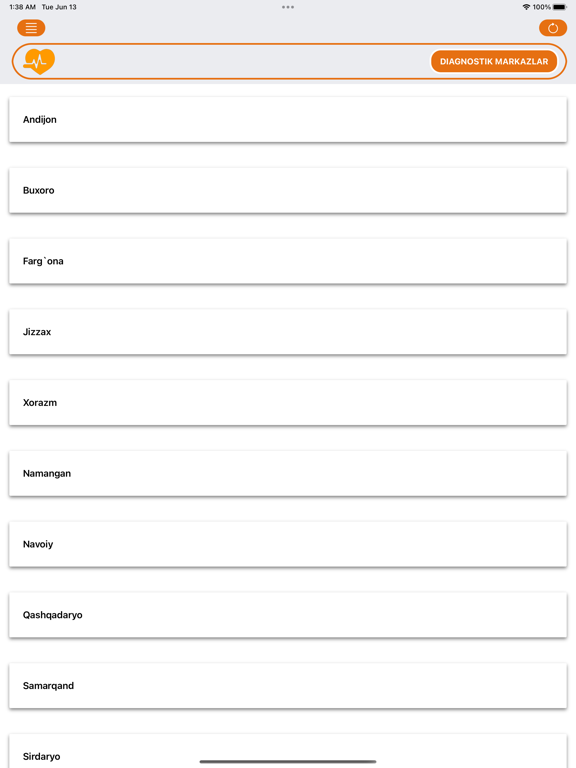Select the Buxoro region
Viewport: 576px width, 768px height.
(288, 191)
